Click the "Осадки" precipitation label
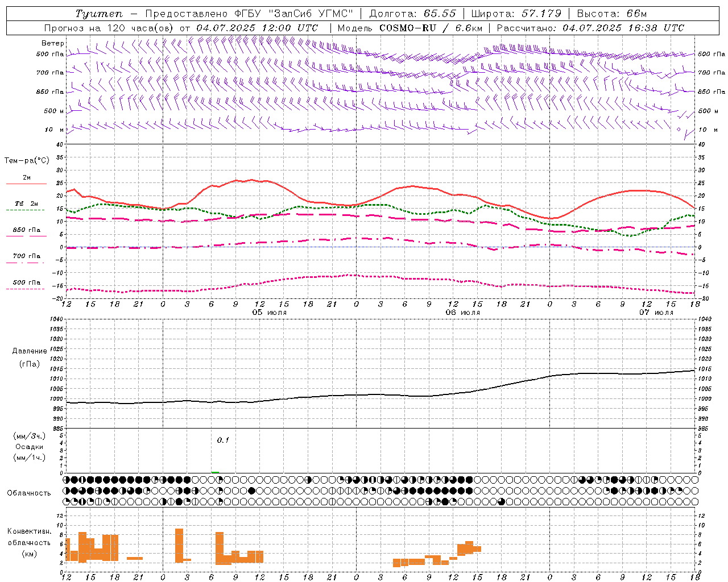728x582 pixels. (x=29, y=447)
